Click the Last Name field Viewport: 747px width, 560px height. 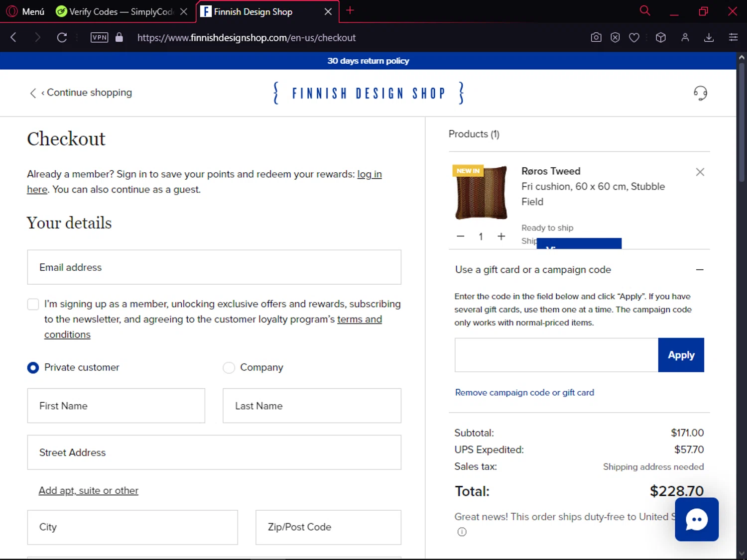(x=312, y=406)
